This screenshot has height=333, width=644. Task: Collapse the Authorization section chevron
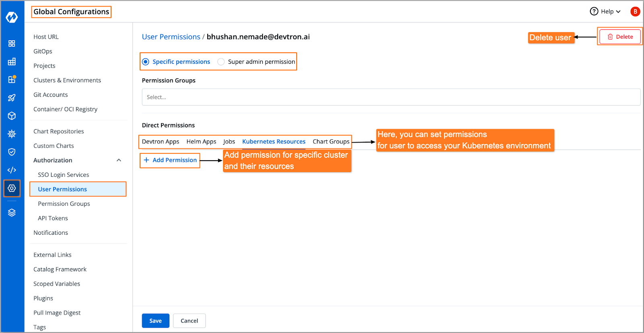pyautogui.click(x=119, y=160)
